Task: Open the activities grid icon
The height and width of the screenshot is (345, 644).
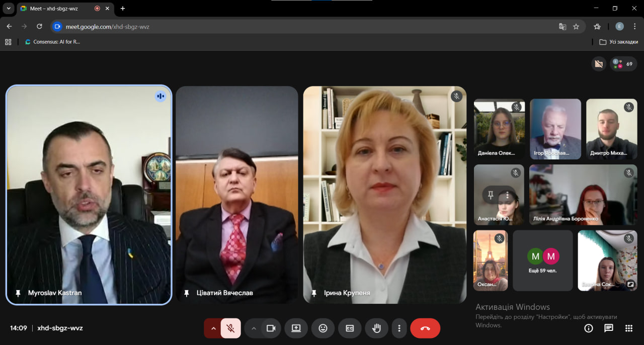Action: coord(628,328)
